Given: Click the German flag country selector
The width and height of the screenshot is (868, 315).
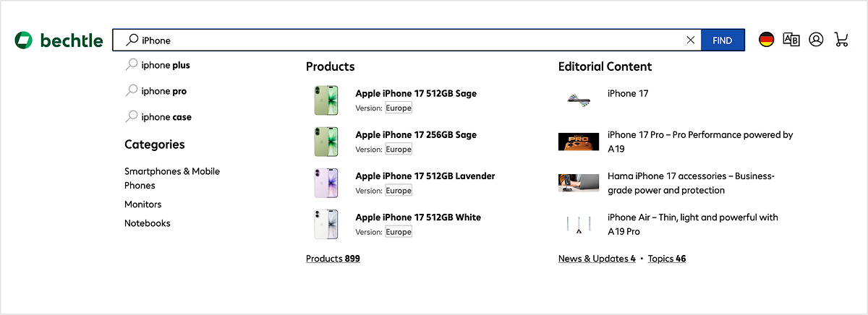Looking at the screenshot, I should (766, 40).
